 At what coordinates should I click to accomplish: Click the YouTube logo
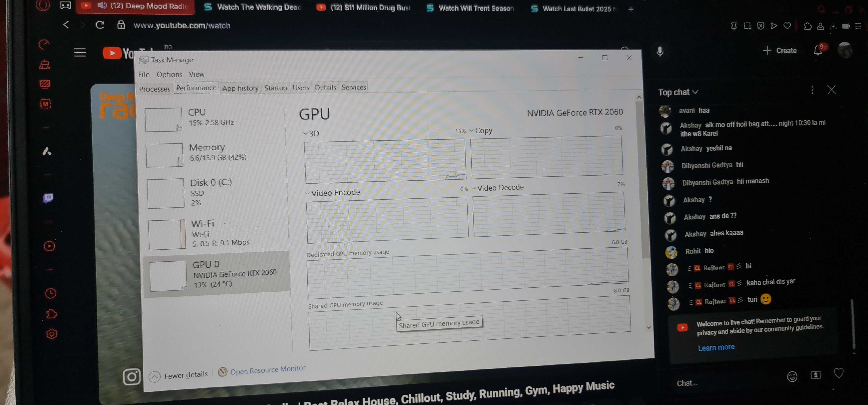[118, 53]
